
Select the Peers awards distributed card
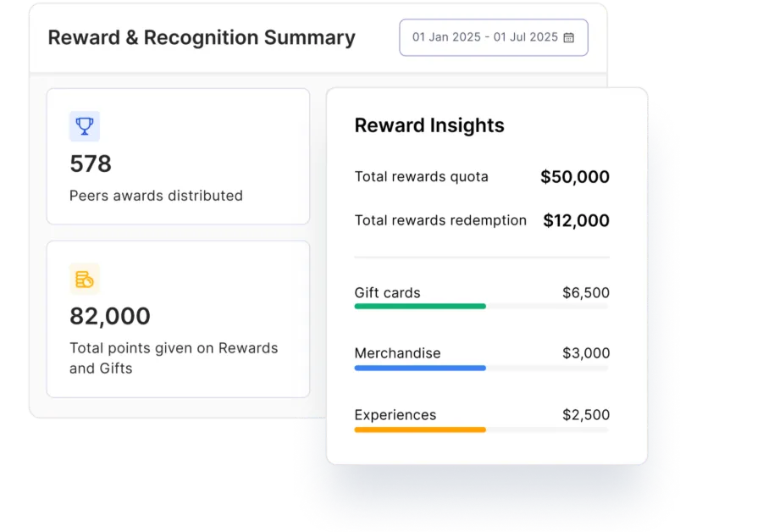point(179,156)
